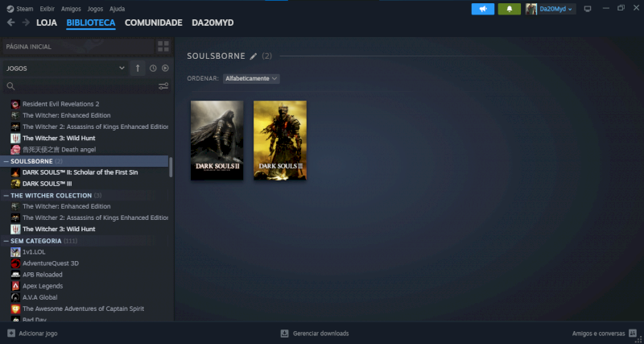The height and width of the screenshot is (344, 644).
Task: Go back with the left arrow
Action: coord(11,23)
